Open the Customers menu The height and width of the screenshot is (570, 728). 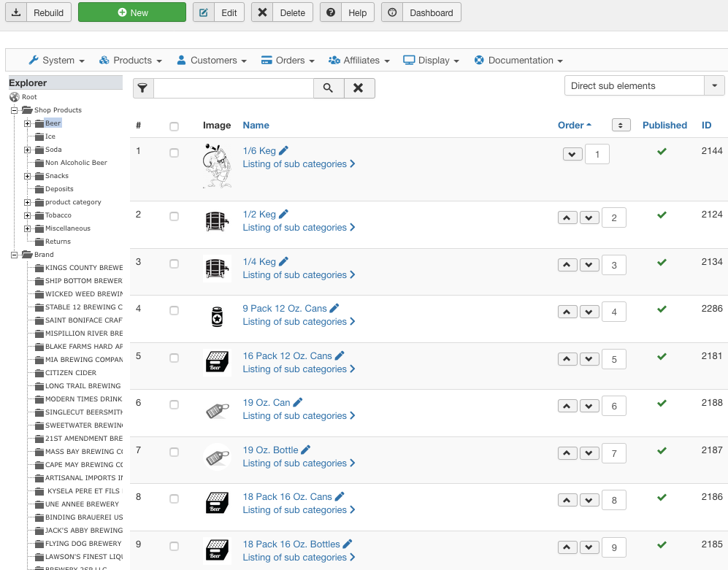212,61
